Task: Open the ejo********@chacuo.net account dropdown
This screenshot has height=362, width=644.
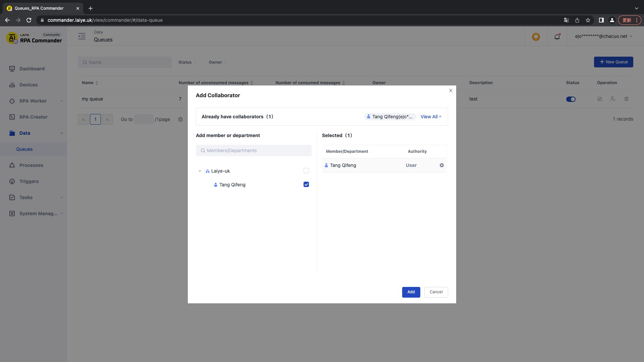Action: [603, 36]
